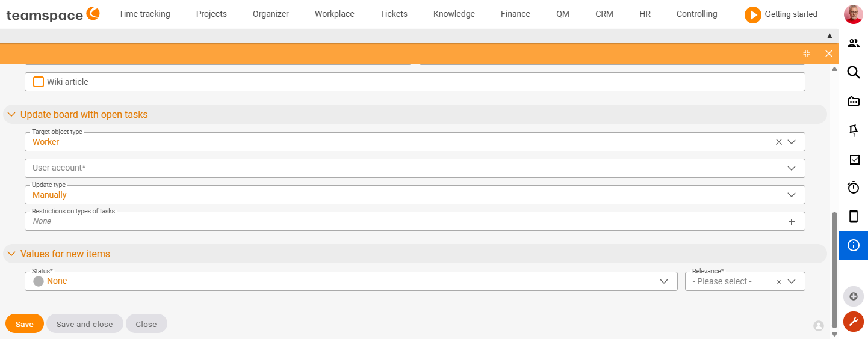The height and width of the screenshot is (339, 868).
Task: Open the HR menu
Action: pos(645,14)
